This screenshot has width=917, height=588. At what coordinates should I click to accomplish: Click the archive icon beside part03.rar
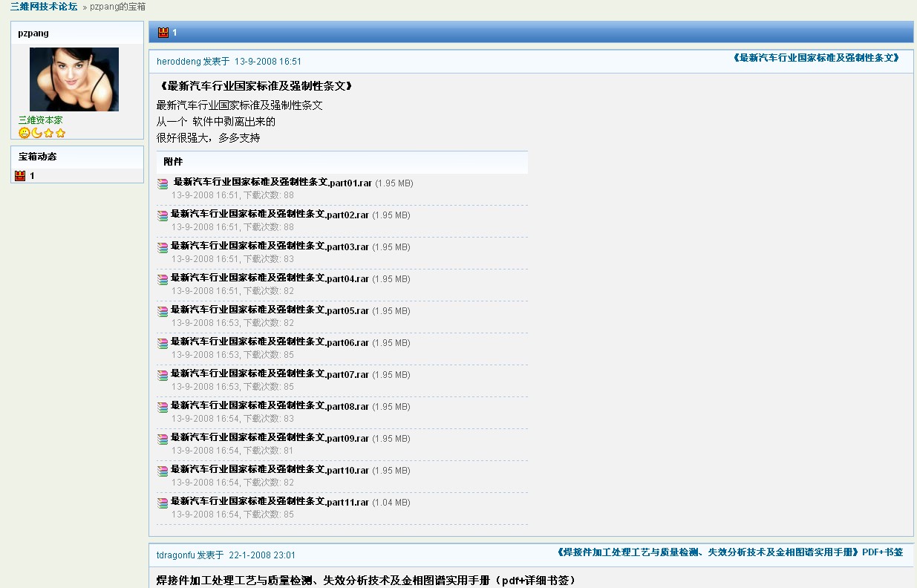click(x=163, y=248)
